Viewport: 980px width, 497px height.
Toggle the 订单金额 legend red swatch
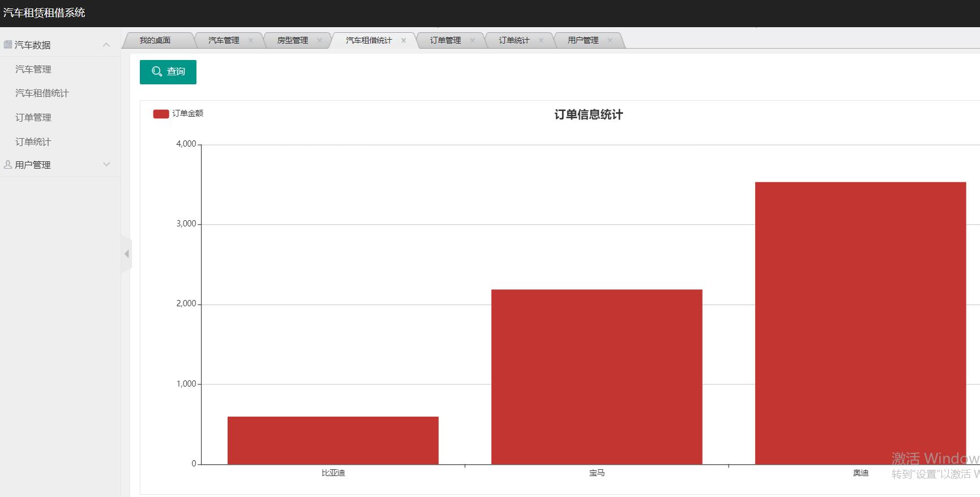(161, 114)
